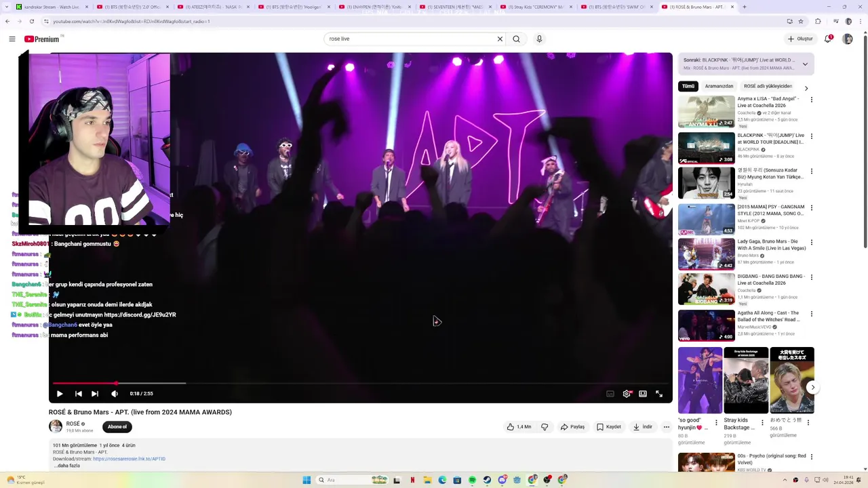Image resolution: width=868 pixels, height=488 pixels.
Task: Switch to the kandrakar Stream browser tab
Action: [x=52, y=7]
